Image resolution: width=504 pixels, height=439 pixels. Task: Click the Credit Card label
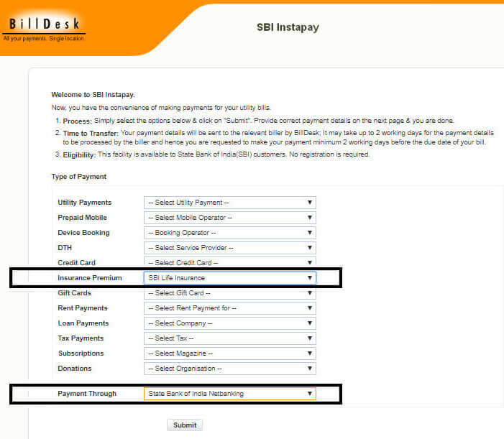pos(76,263)
